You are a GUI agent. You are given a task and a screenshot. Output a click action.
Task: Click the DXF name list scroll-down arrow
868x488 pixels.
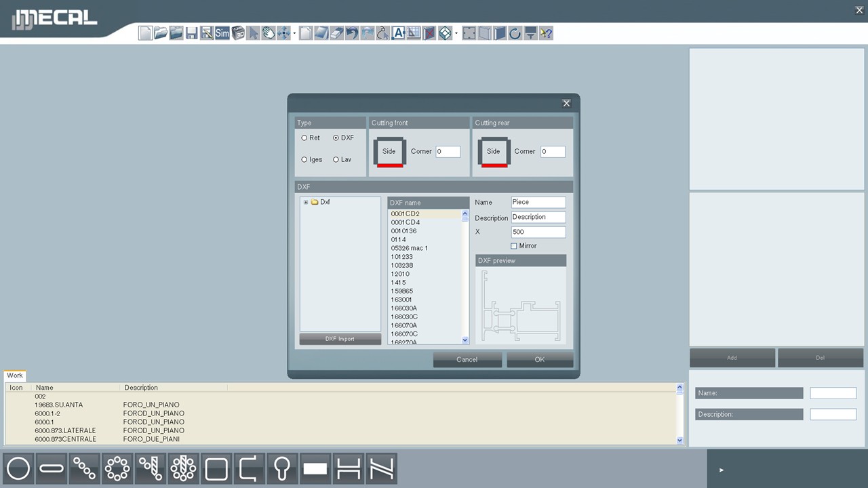465,340
